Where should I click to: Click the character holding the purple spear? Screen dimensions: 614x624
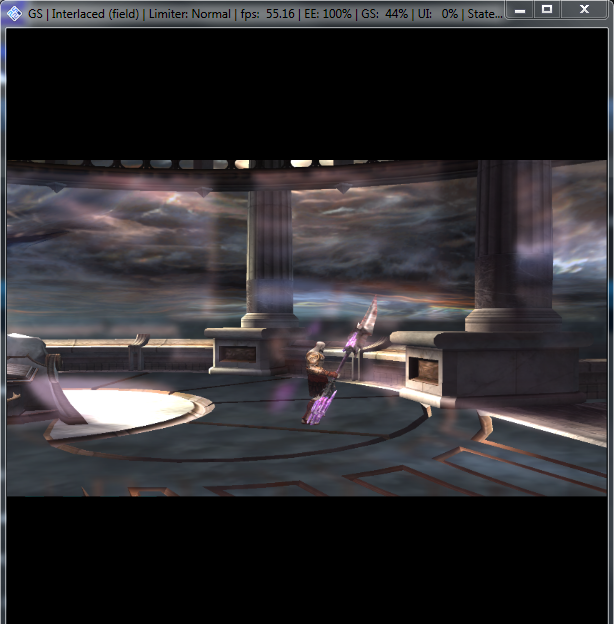click(x=321, y=382)
